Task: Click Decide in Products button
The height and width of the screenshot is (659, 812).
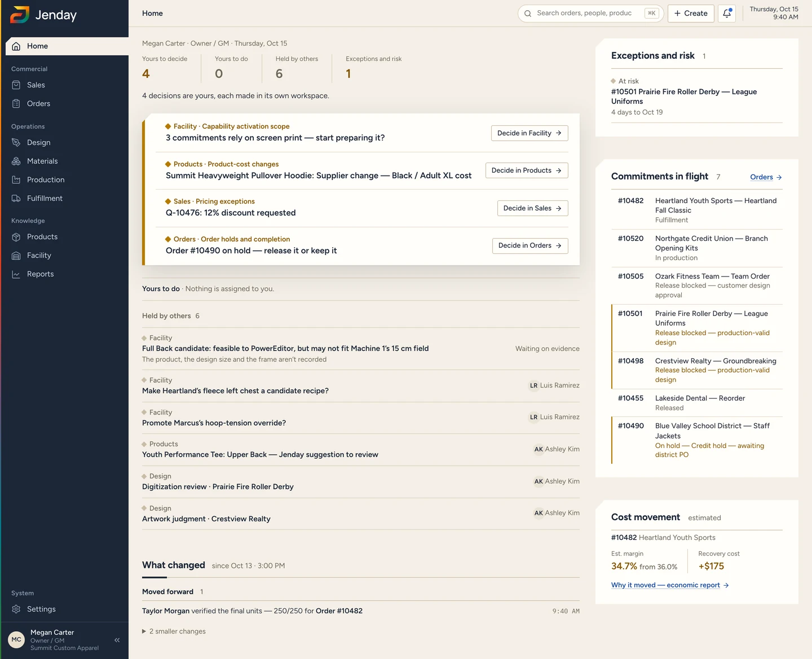Action: pos(527,170)
